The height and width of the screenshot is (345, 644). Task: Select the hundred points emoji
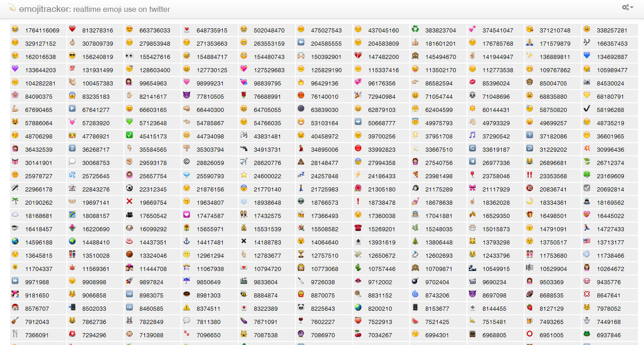click(x=72, y=69)
